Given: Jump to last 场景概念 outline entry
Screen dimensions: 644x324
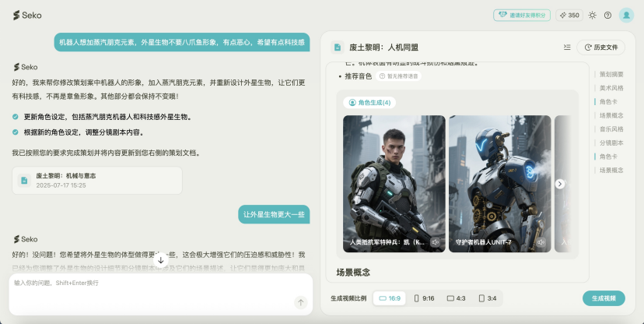Looking at the screenshot, I should [611, 171].
